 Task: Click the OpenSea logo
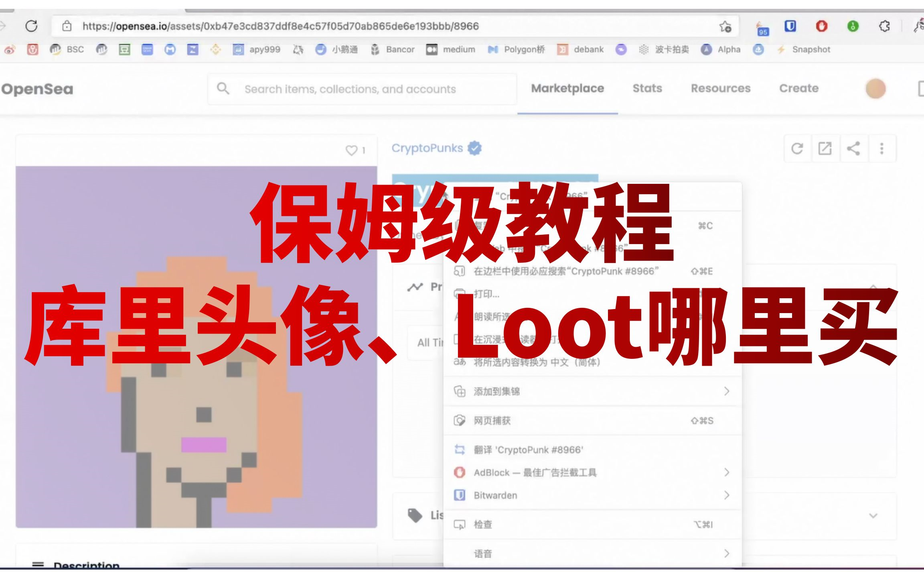(37, 89)
